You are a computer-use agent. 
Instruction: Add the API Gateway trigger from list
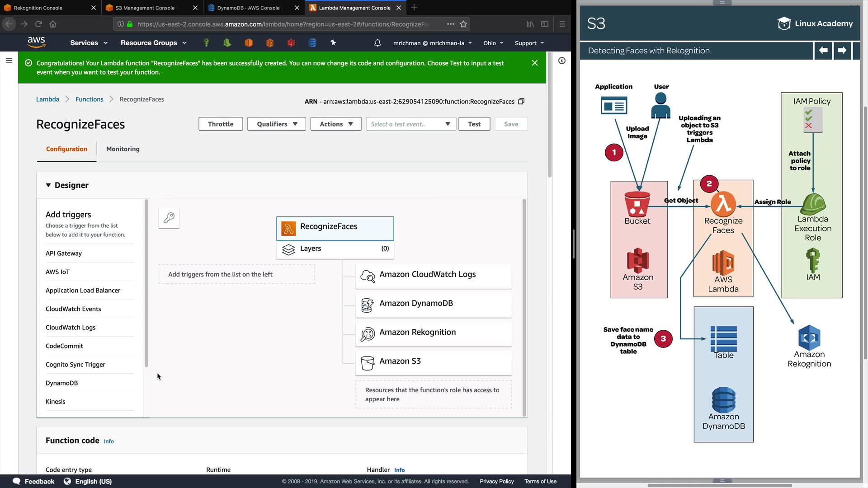tap(64, 253)
